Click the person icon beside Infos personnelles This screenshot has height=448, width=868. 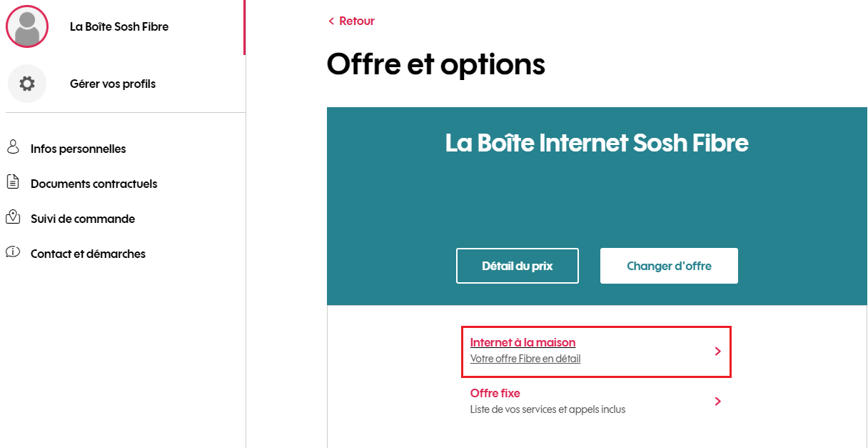click(x=13, y=148)
